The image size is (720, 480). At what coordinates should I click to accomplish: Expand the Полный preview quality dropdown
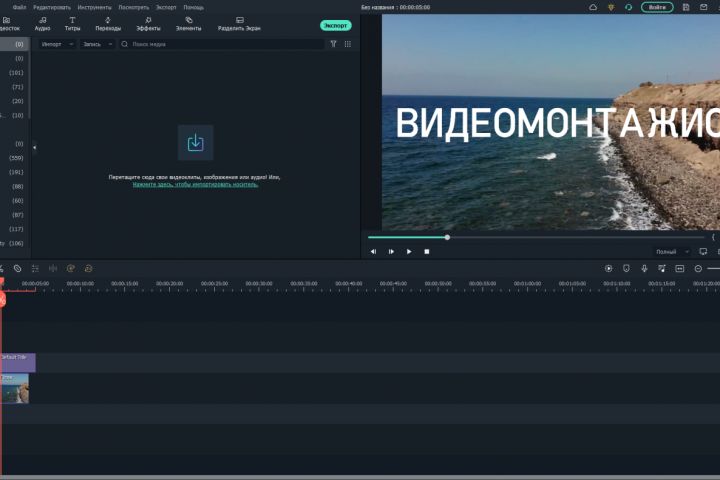tap(672, 252)
